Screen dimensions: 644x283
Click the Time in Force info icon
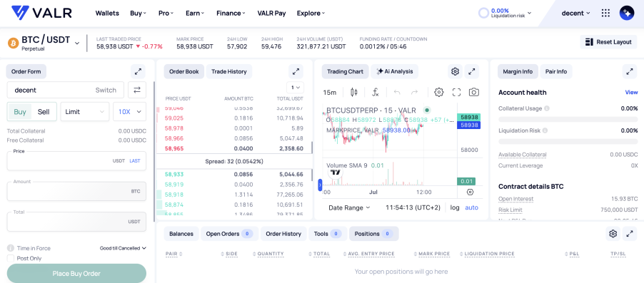(11, 248)
